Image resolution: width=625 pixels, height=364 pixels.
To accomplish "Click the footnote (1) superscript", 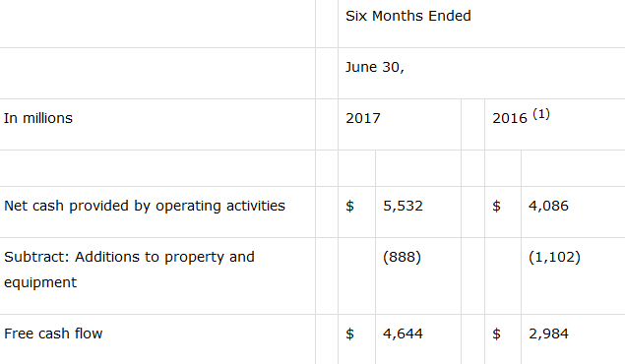I will (541, 114).
